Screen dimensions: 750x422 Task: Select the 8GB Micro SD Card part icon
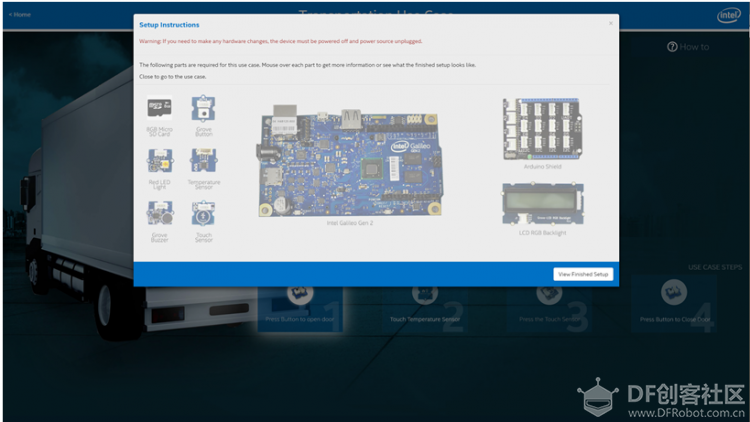click(x=159, y=108)
